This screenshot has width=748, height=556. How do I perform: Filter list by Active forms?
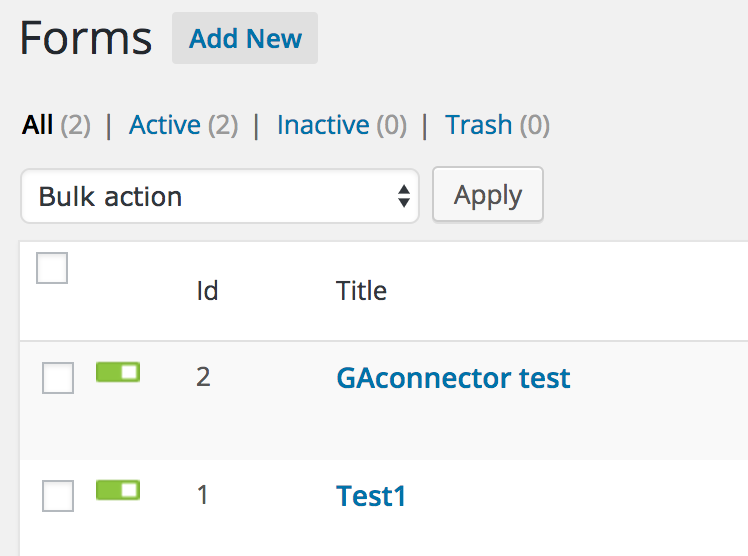(165, 125)
